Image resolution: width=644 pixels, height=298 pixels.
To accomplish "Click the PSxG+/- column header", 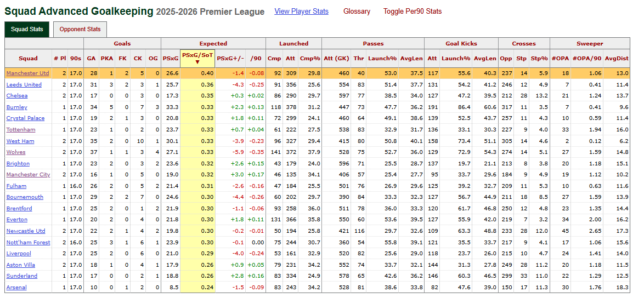I will pos(230,59).
